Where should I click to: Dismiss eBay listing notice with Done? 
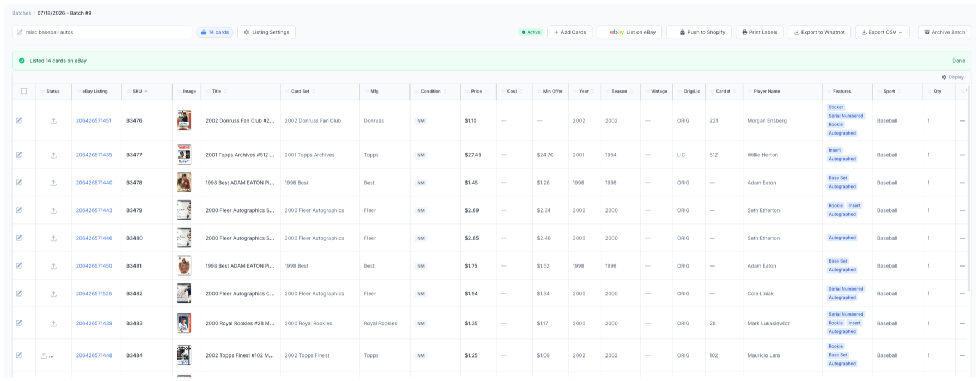[958, 61]
